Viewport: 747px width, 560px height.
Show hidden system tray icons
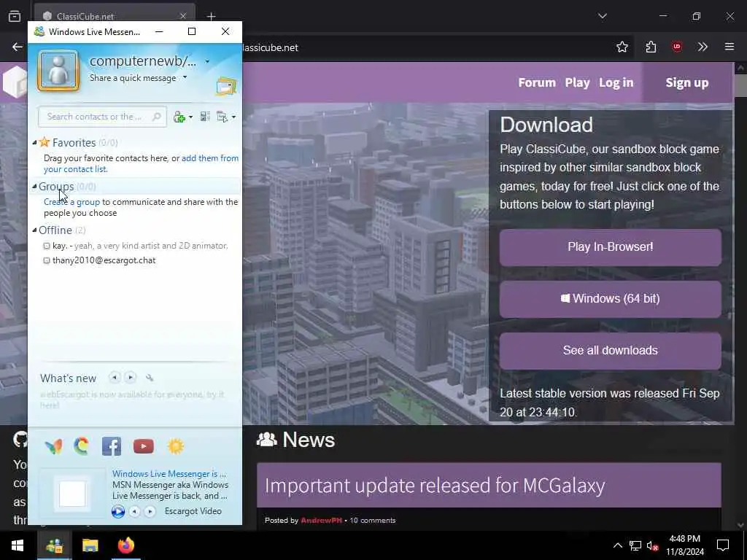617,545
